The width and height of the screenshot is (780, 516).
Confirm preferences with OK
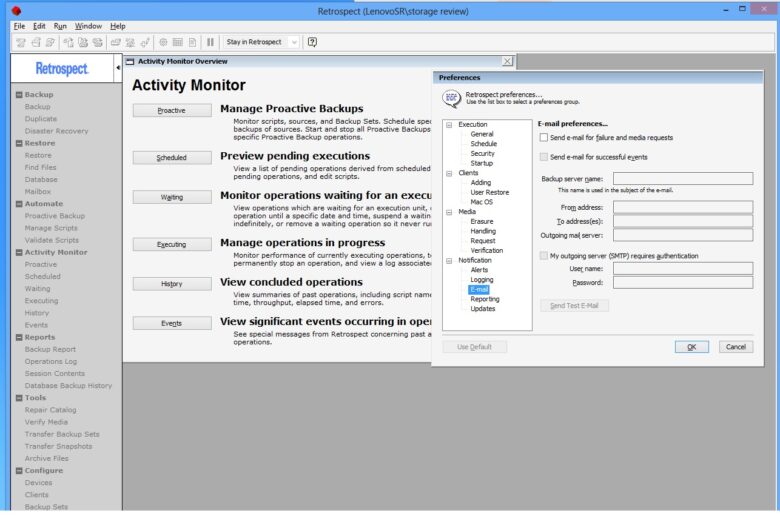pos(691,347)
